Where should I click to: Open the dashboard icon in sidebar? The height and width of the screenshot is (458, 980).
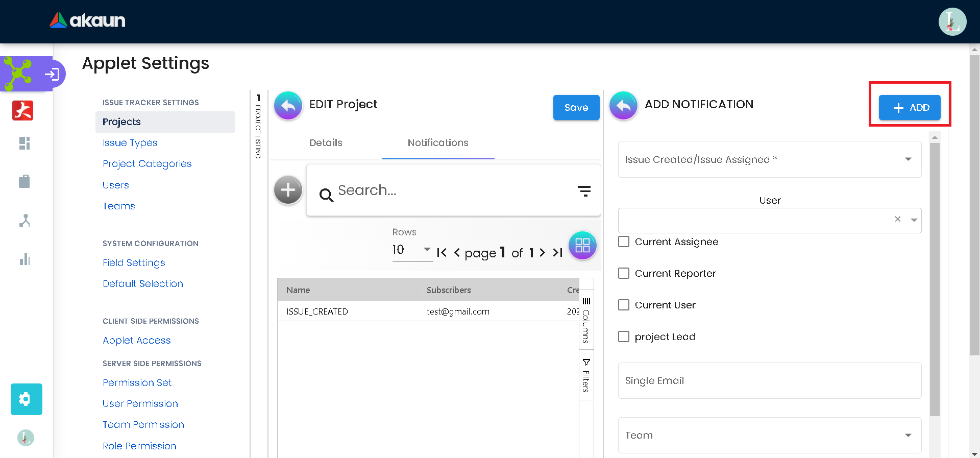pyautogui.click(x=24, y=143)
